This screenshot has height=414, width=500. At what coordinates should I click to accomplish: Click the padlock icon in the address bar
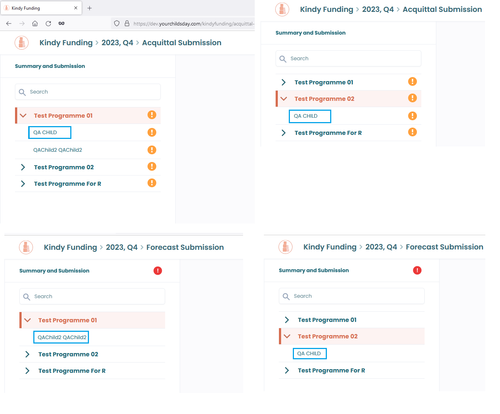click(127, 23)
